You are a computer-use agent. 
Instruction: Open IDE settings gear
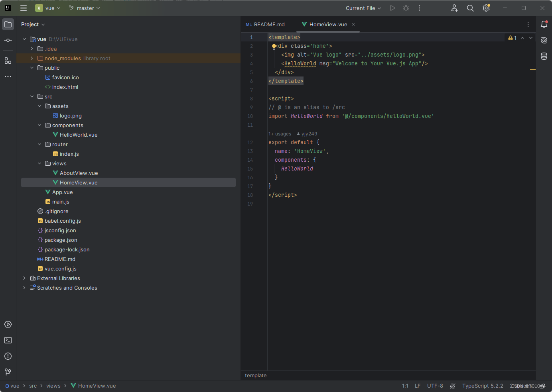[486, 8]
